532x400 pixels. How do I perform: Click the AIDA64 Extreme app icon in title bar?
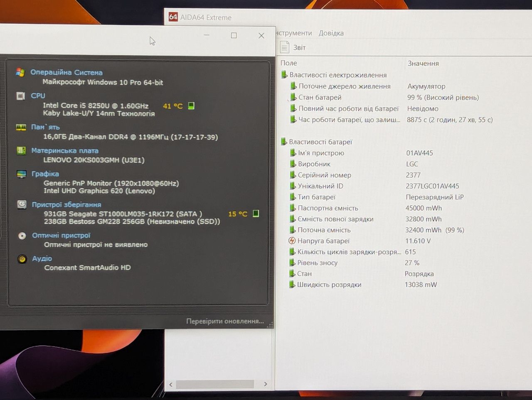[173, 17]
